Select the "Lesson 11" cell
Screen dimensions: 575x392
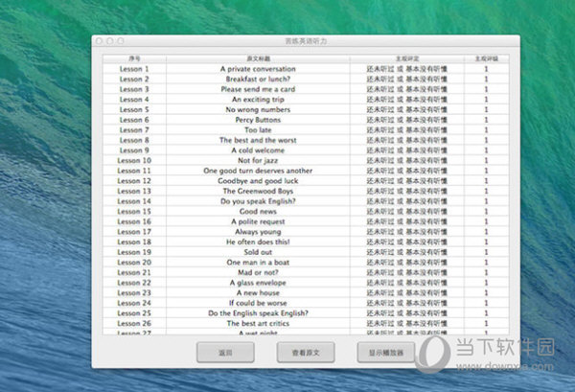pos(134,171)
